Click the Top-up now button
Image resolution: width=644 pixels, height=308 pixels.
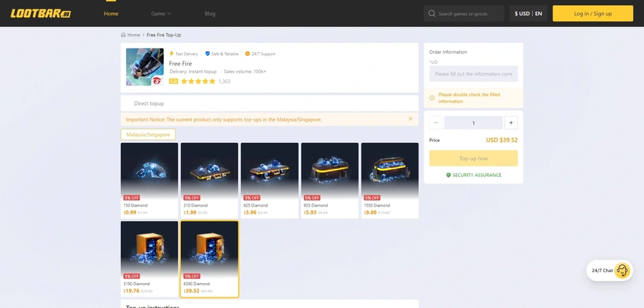[473, 158]
